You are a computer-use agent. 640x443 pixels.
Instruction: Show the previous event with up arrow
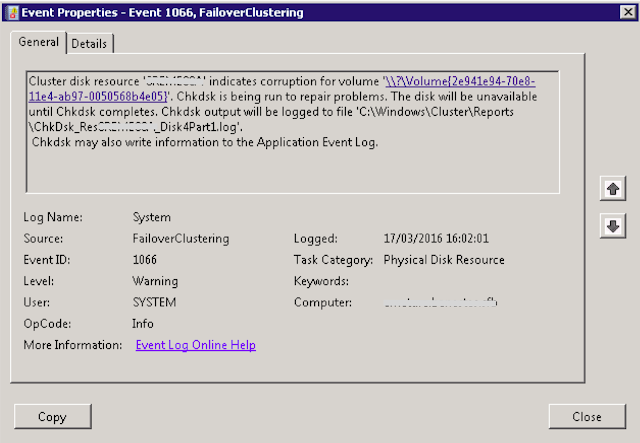click(613, 189)
